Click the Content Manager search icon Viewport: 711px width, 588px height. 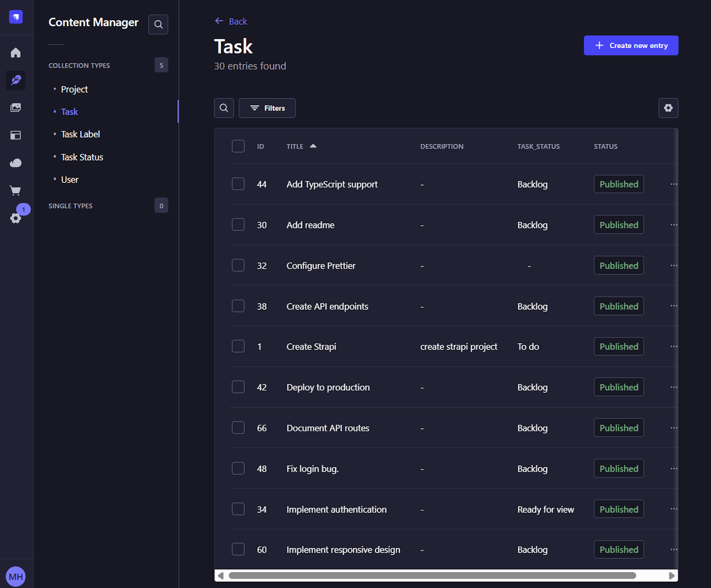[x=158, y=24]
